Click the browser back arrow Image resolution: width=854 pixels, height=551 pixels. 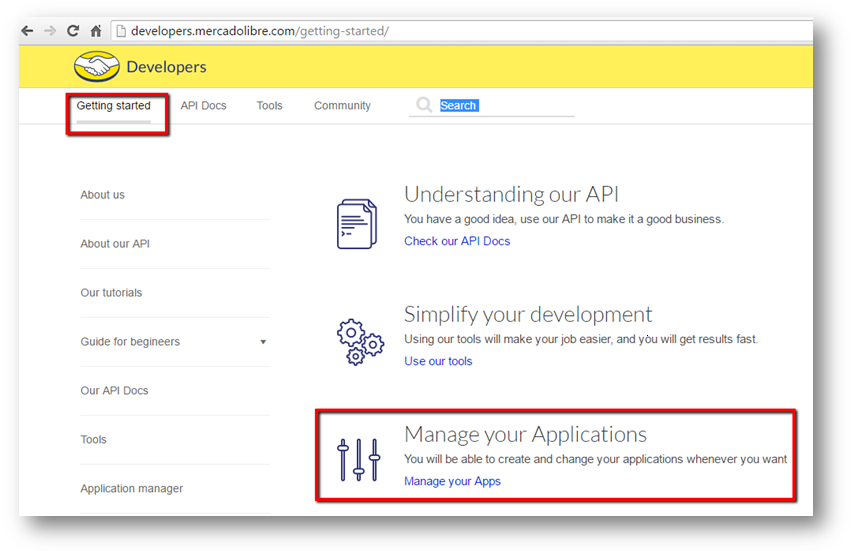(27, 31)
